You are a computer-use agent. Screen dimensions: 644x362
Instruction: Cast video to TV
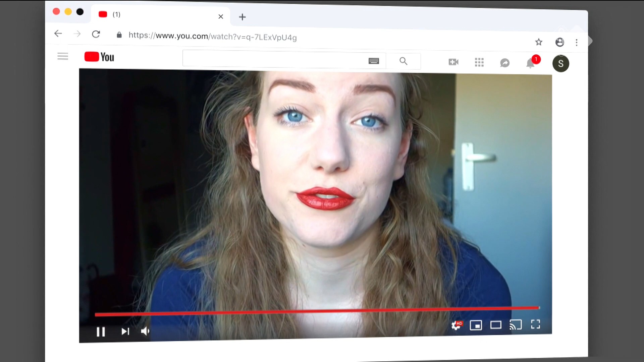[x=516, y=324]
